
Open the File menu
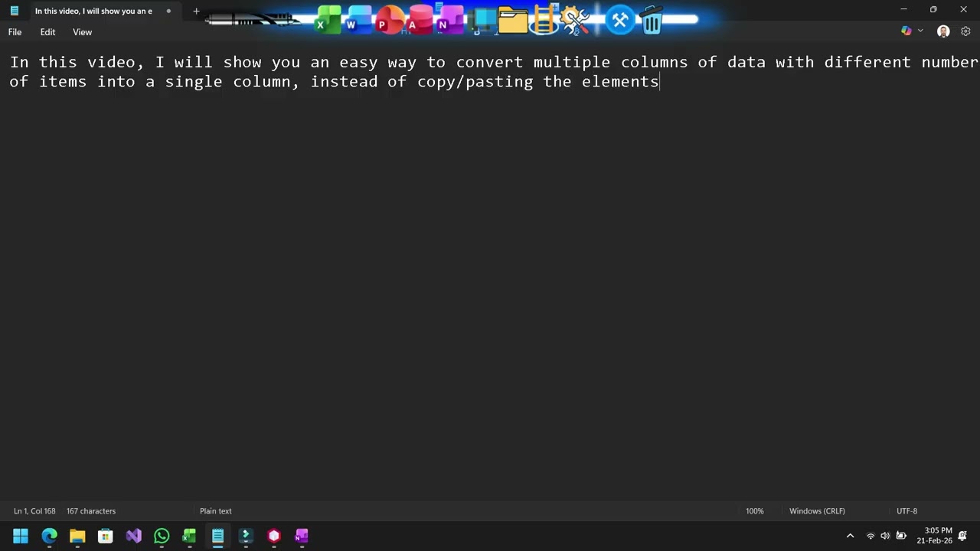pyautogui.click(x=15, y=32)
